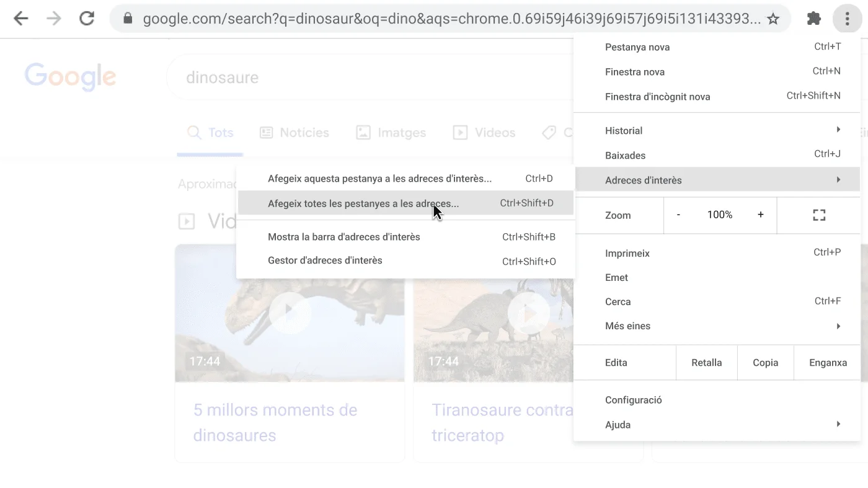Open the 5 millors moments de dinosaures link
The width and height of the screenshot is (868, 488).
click(275, 422)
